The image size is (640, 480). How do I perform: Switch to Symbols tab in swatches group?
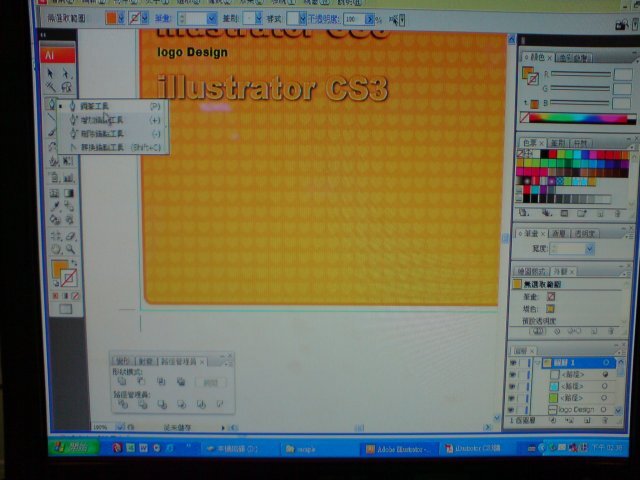pyautogui.click(x=580, y=143)
